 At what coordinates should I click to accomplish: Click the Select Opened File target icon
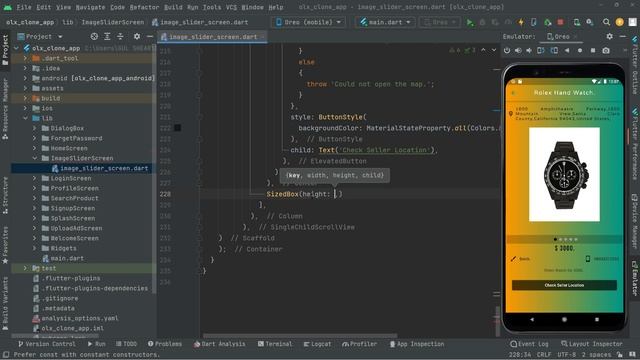coord(94,36)
